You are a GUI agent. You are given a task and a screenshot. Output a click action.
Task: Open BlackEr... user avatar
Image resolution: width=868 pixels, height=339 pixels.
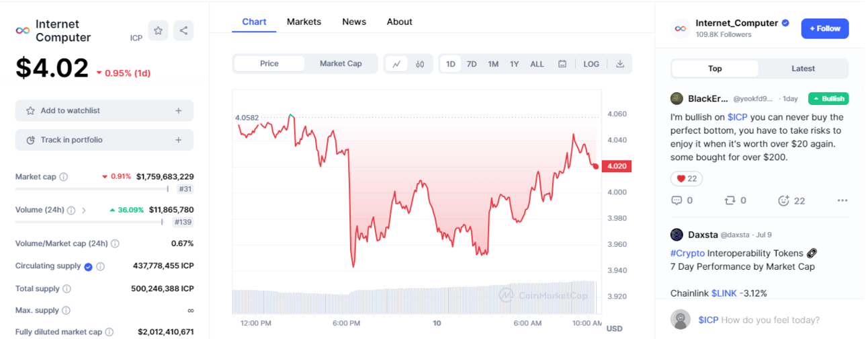[677, 98]
